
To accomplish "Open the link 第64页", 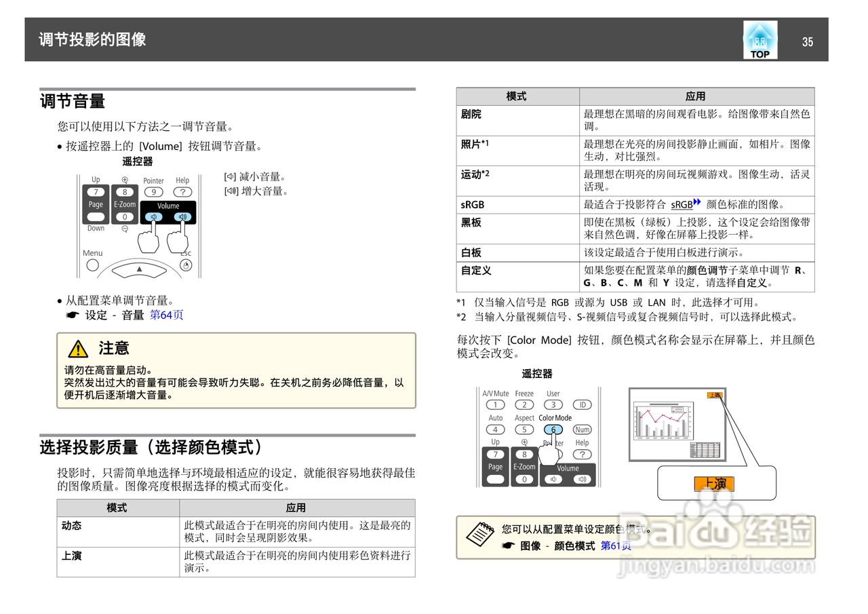I will pyautogui.click(x=167, y=315).
